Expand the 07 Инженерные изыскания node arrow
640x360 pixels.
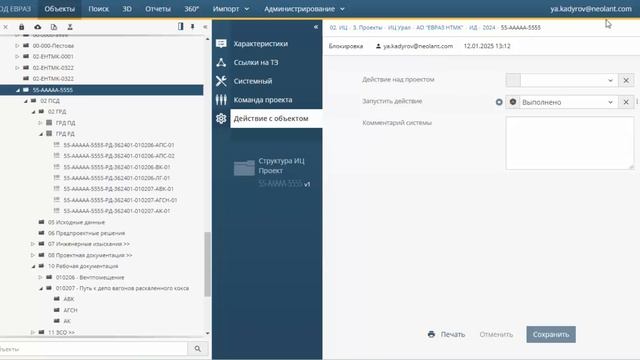coord(33,244)
